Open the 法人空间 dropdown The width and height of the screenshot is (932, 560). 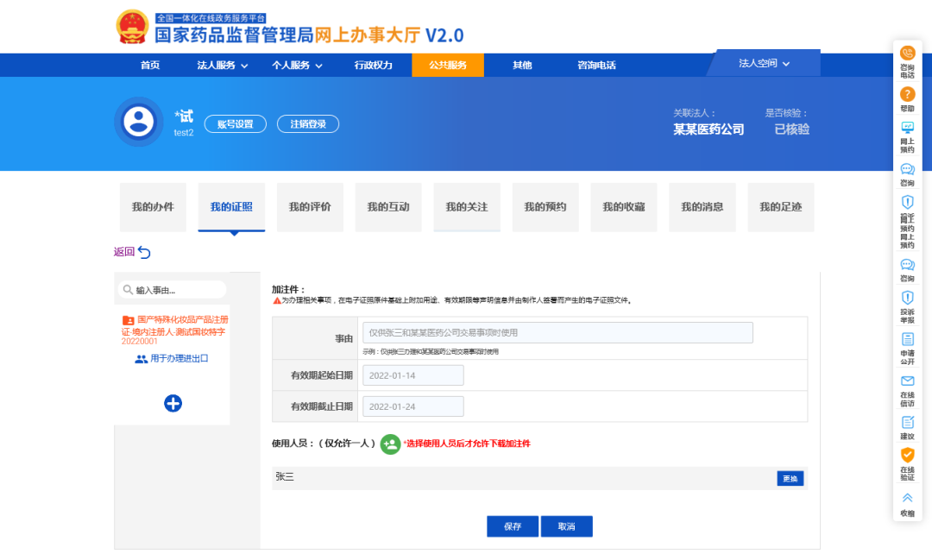(x=764, y=63)
